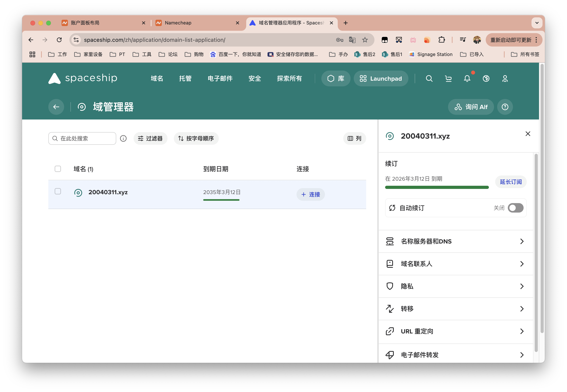Image resolution: width=567 pixels, height=392 pixels.
Task: Click the renewal progress bar in side panel
Action: point(437,187)
